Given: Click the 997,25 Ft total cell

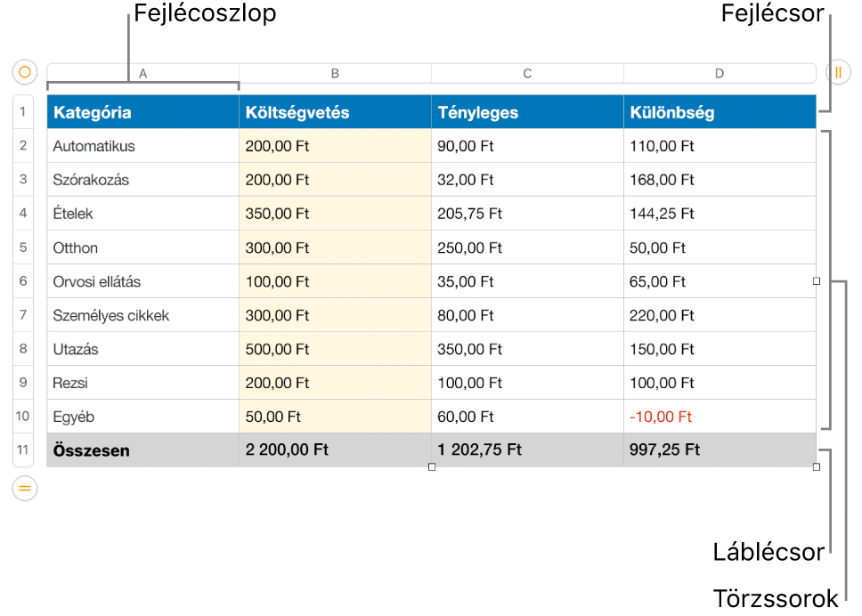Looking at the screenshot, I should (x=720, y=450).
